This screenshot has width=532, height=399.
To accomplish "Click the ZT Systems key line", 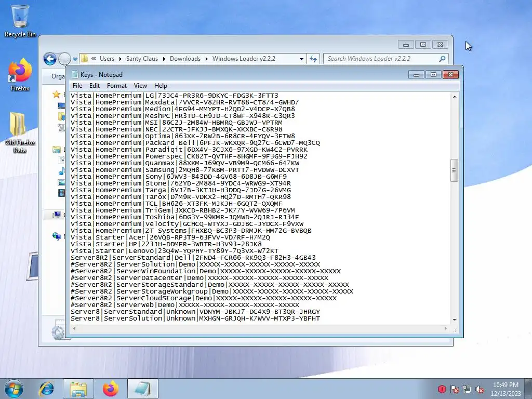I will [191, 231].
